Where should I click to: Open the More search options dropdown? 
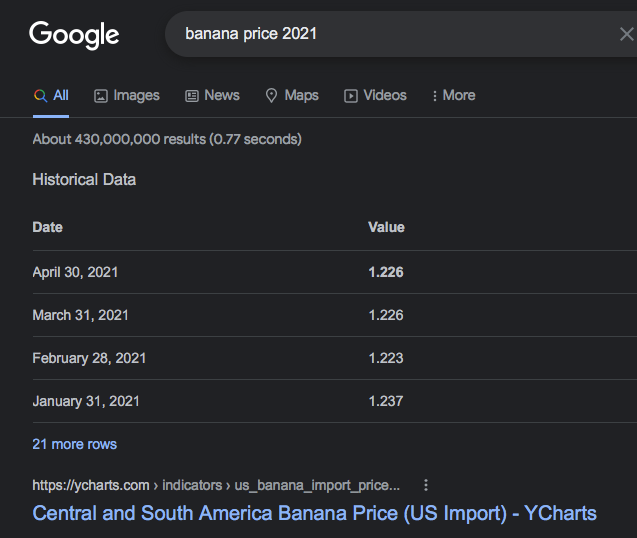click(x=453, y=96)
